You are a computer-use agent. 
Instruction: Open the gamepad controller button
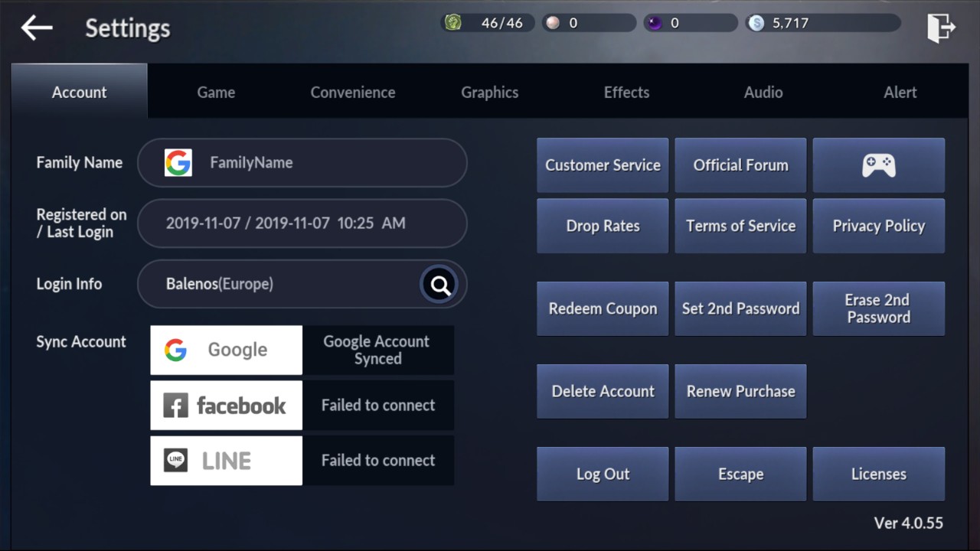coord(878,165)
